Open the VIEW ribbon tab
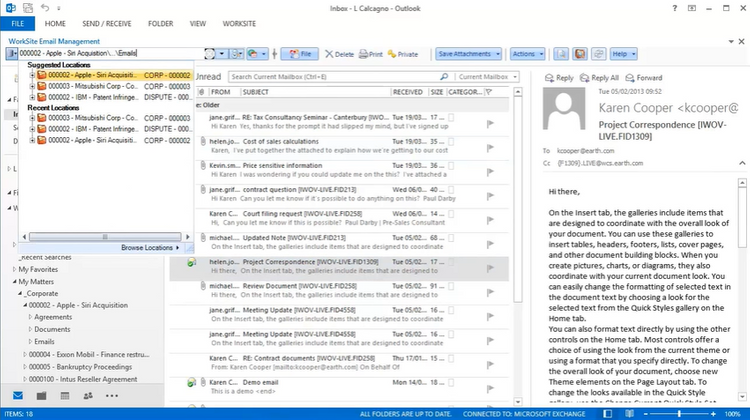750x420 pixels. point(198,23)
